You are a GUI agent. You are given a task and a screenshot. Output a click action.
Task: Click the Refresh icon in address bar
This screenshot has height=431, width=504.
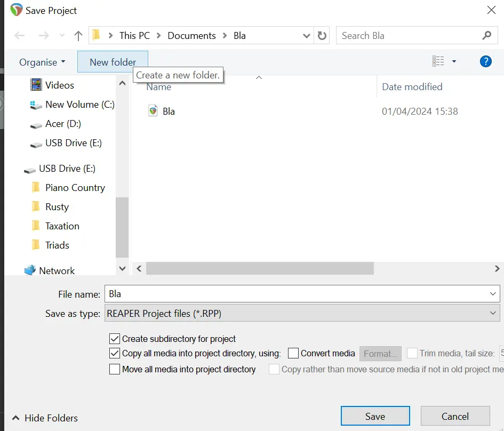coord(322,36)
